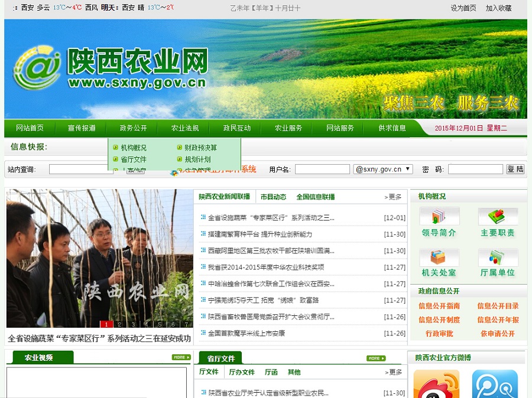The image size is (532, 398).
Task: Choose 财政预决算 in the dropdown submenu
Action: pyautogui.click(x=200, y=148)
